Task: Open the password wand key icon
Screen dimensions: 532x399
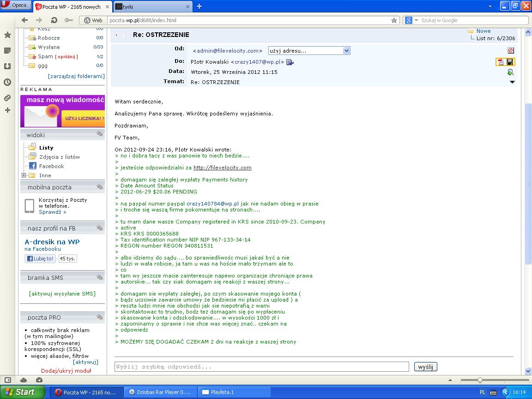Action: 68,20
